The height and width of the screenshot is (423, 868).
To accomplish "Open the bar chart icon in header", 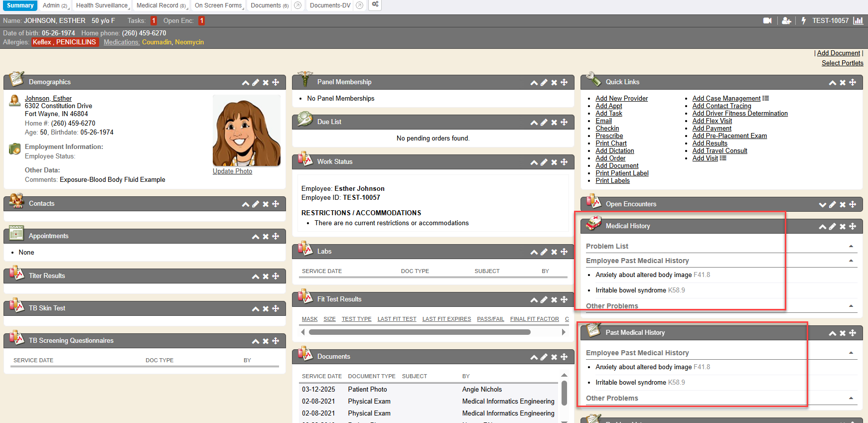I will [858, 21].
